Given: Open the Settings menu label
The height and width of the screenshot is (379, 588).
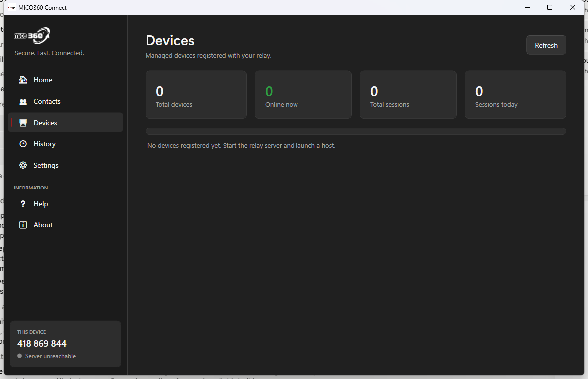Looking at the screenshot, I should coord(46,165).
